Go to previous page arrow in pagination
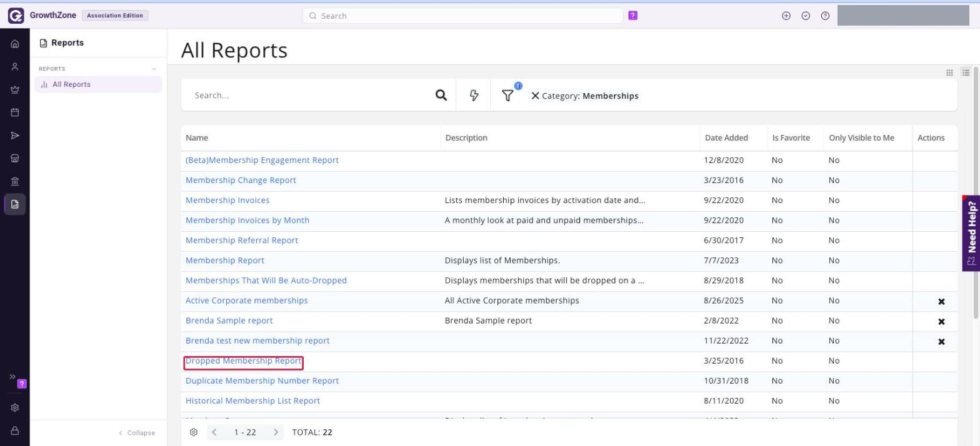 [214, 432]
